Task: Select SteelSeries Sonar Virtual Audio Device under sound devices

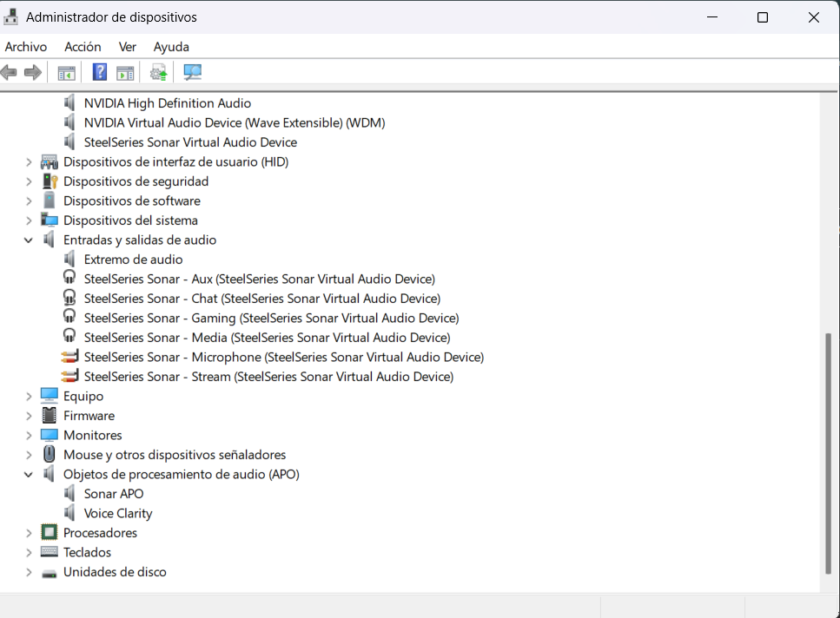Action: (x=190, y=142)
